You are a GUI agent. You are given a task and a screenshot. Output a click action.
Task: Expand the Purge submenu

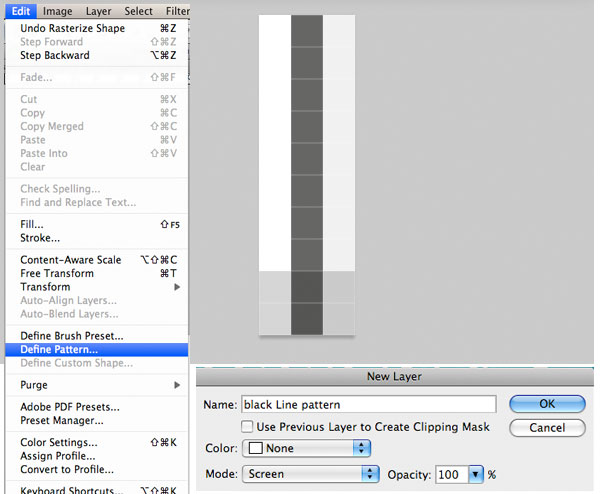[34, 385]
